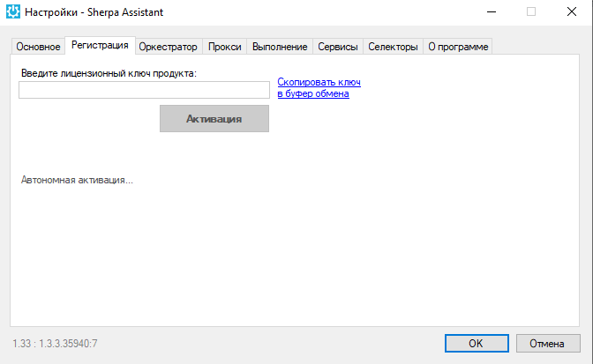The height and width of the screenshot is (364, 593).
Task: Go to the Прокси tab
Action: pos(225,47)
